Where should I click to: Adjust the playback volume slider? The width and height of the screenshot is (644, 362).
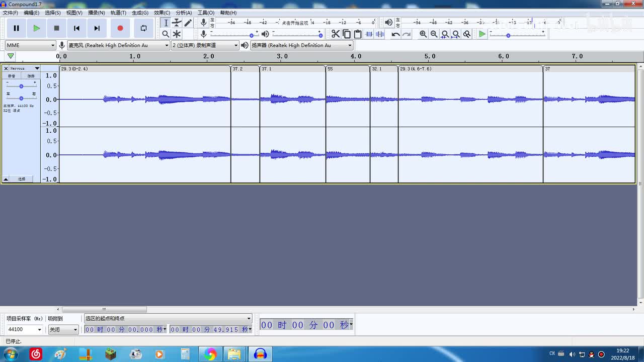pos(297,34)
